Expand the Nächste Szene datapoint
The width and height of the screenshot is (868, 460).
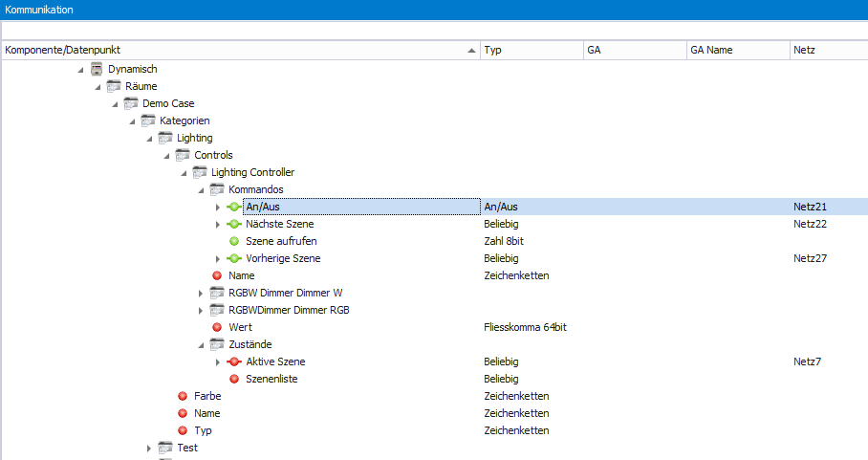click(218, 224)
